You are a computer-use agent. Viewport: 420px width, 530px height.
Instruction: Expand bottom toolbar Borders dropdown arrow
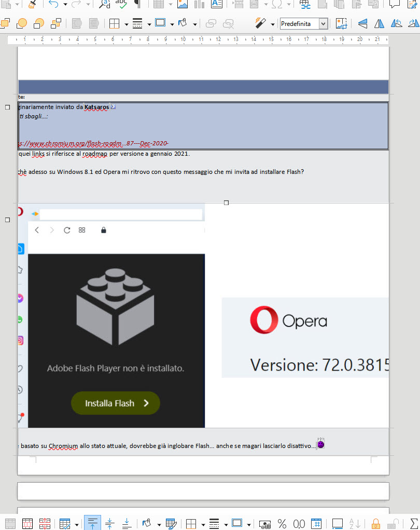(203, 525)
